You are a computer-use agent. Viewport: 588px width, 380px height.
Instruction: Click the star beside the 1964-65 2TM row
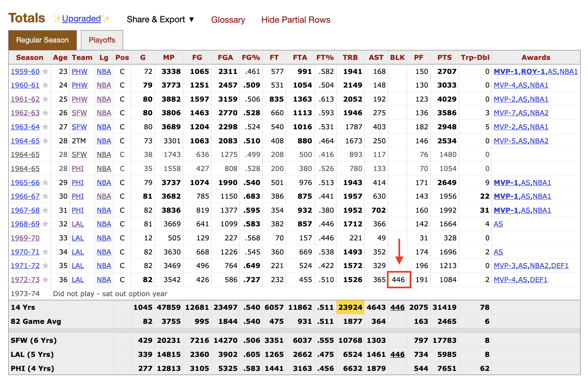pyautogui.click(x=45, y=141)
